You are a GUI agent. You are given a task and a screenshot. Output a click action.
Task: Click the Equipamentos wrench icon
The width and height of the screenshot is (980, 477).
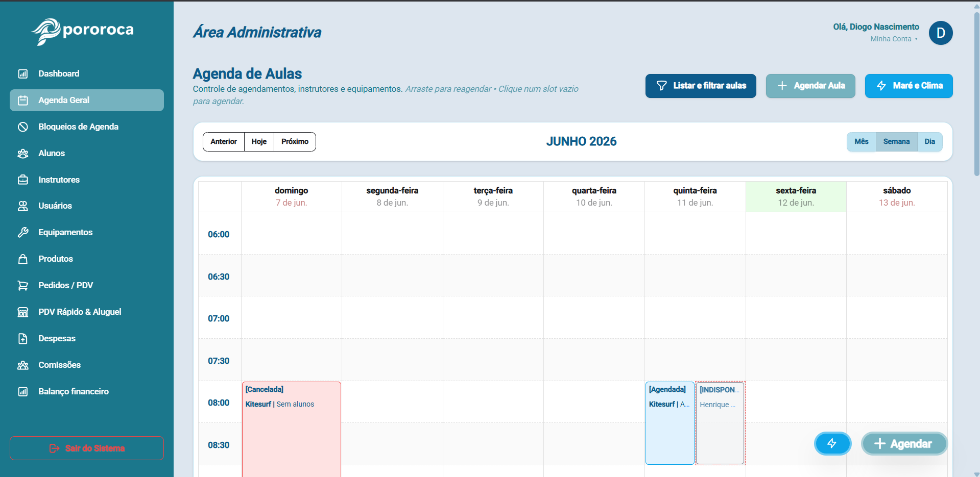(23, 233)
